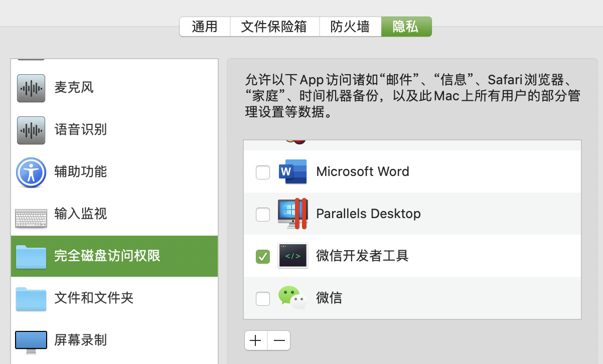The image size is (603, 364).
Task: Enable the 微信 checkbox
Action: [263, 299]
